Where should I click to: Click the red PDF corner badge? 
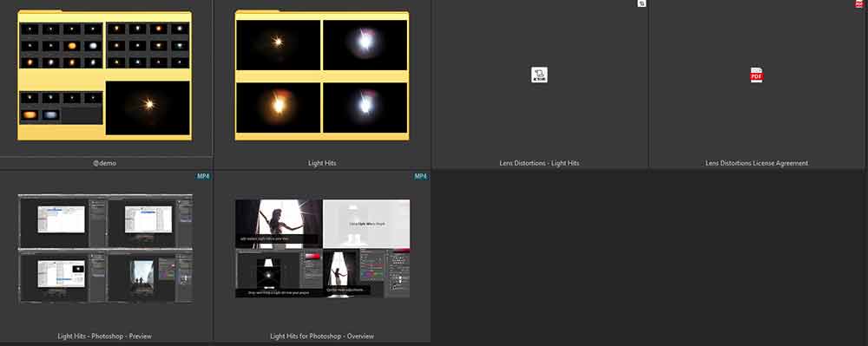click(859, 3)
